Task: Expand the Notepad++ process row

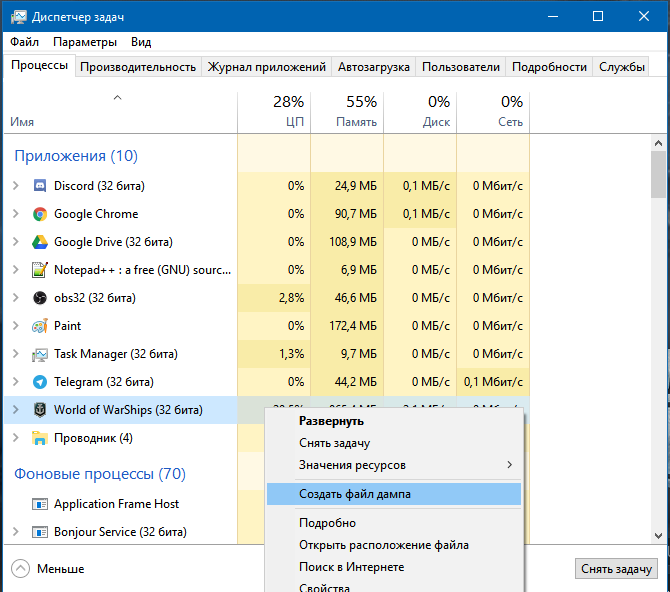Action: click(x=16, y=269)
